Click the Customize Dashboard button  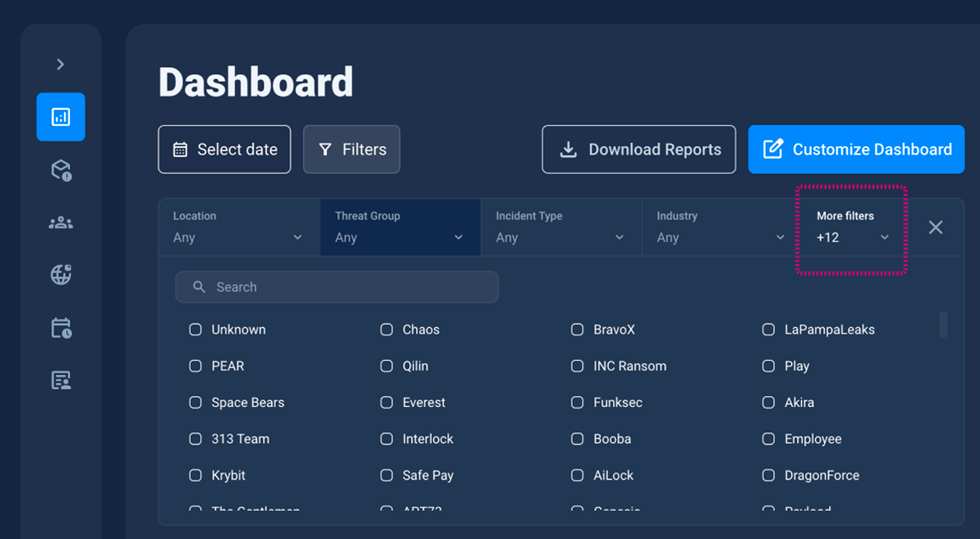point(856,149)
